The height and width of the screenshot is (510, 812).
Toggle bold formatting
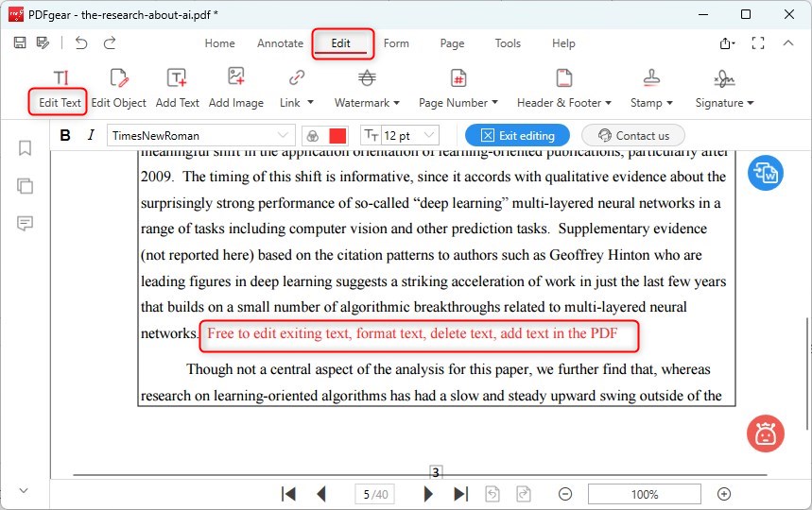pyautogui.click(x=65, y=135)
